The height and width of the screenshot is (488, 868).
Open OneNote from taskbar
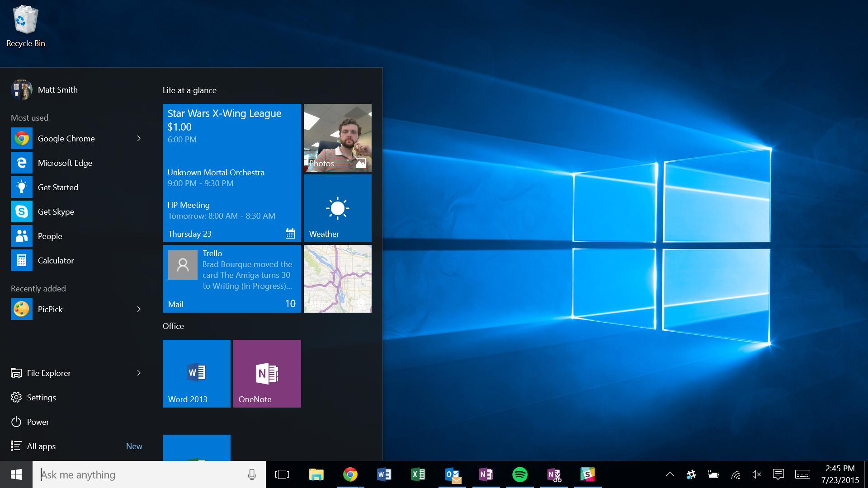[485, 474]
